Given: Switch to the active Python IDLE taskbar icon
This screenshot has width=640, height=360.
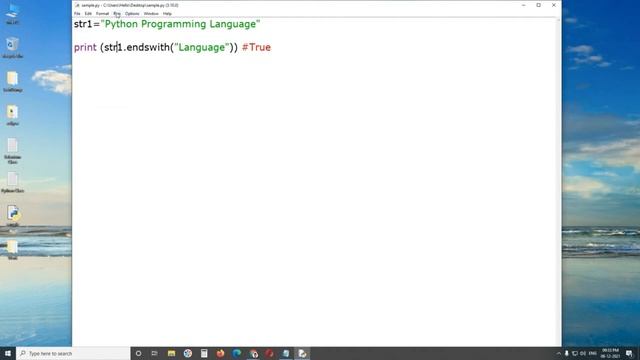Looking at the screenshot, I should pos(302,353).
